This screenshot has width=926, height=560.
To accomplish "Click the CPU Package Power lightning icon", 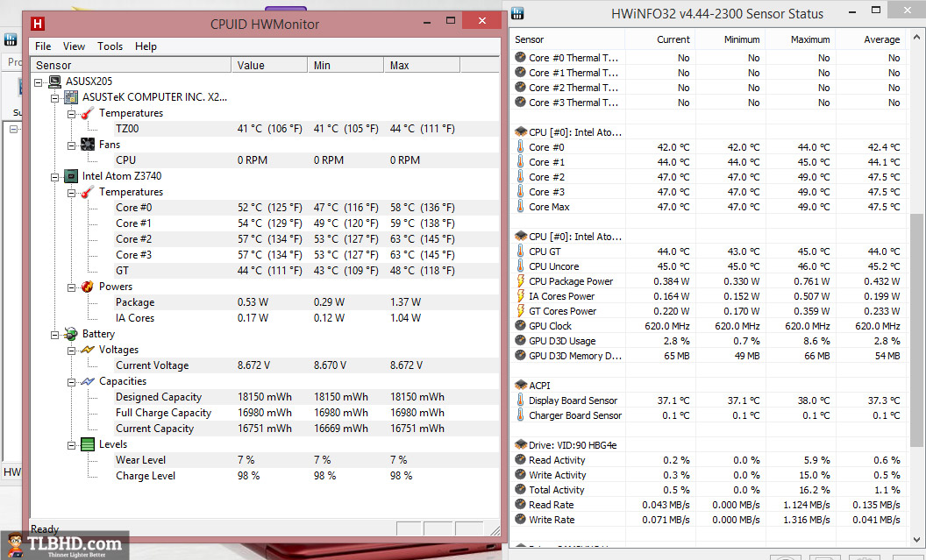I will tap(520, 281).
